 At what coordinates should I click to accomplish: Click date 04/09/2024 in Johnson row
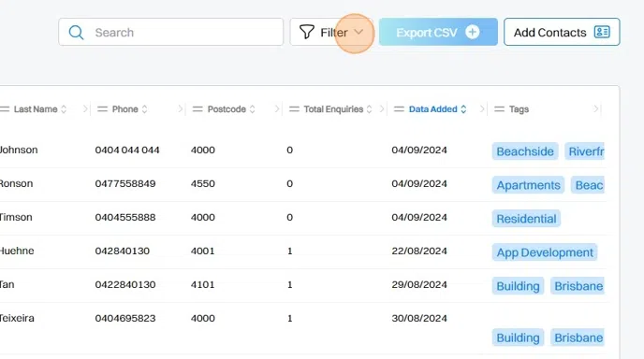point(419,151)
